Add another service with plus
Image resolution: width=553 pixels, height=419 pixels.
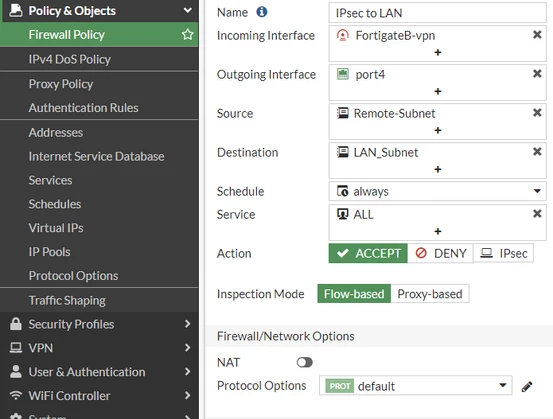(438, 231)
